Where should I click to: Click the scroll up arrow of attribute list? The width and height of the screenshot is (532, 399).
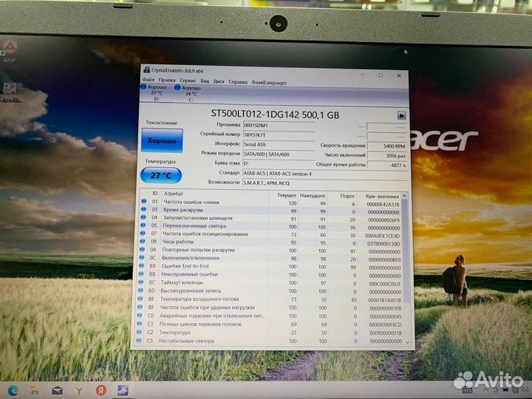404,196
